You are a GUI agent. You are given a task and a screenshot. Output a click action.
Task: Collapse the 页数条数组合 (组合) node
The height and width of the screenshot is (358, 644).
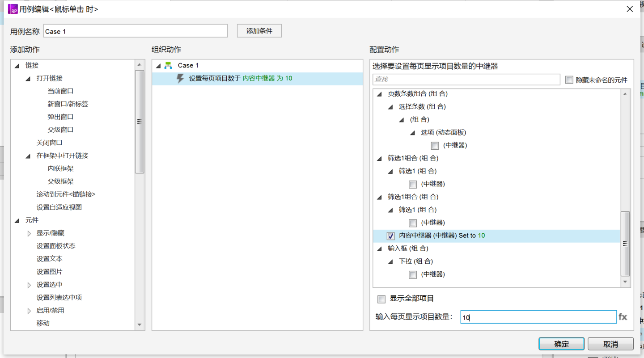click(x=380, y=94)
